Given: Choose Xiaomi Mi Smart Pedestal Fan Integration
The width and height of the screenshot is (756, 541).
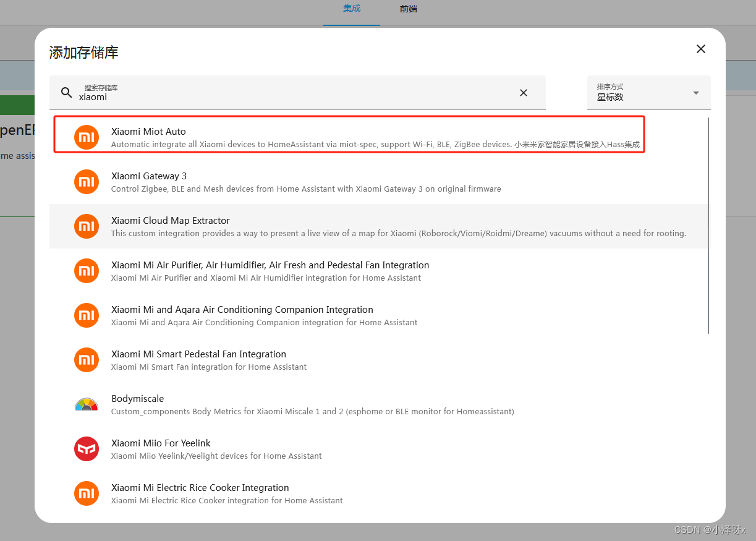Looking at the screenshot, I should tap(198, 354).
